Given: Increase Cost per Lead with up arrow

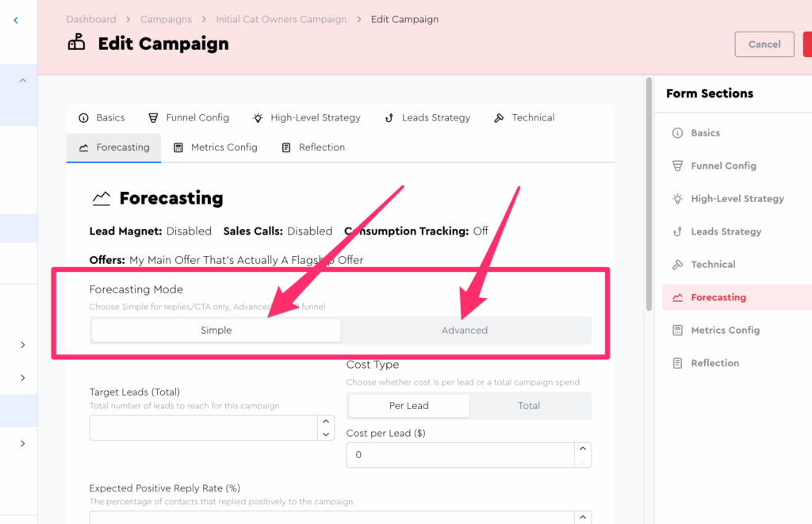Looking at the screenshot, I should 583,449.
